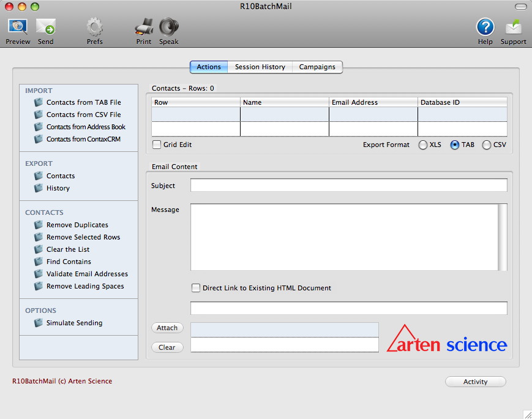Viewport: 532px width, 419px height.
Task: Click icon beside Contacts from CSV File
Action: [39, 115]
